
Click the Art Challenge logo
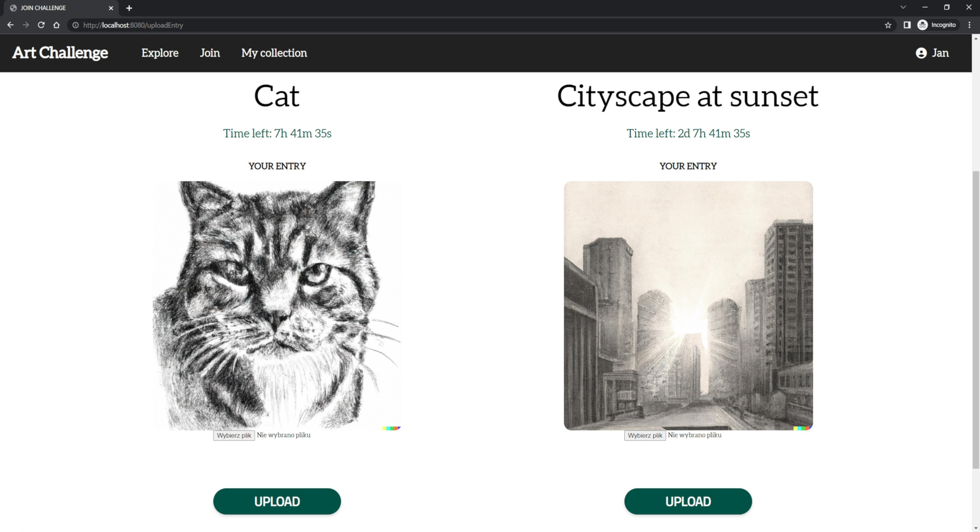[60, 53]
